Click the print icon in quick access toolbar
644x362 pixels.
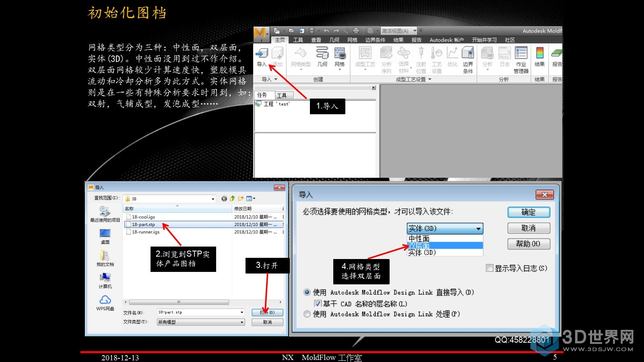pos(356,31)
